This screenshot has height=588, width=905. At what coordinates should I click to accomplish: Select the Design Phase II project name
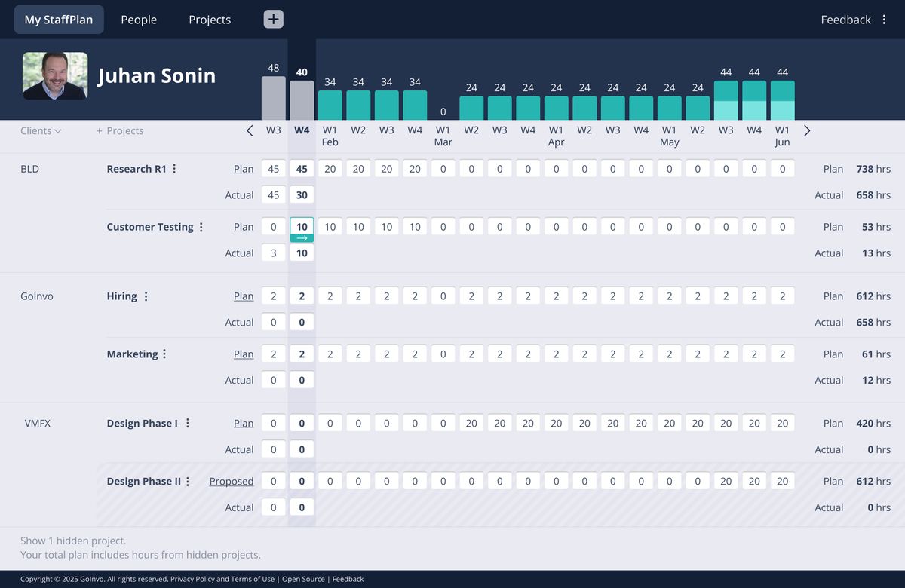coord(143,481)
